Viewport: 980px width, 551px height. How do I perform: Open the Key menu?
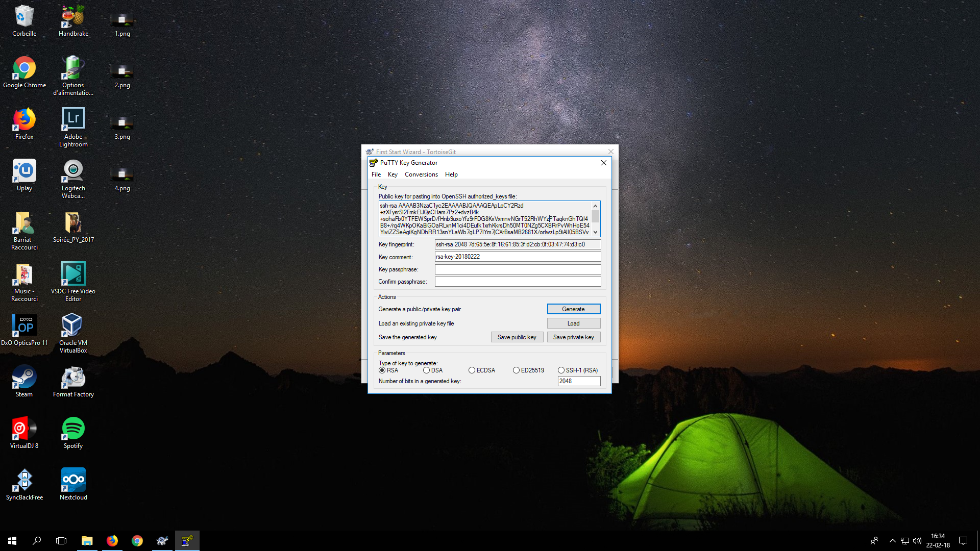pos(393,174)
